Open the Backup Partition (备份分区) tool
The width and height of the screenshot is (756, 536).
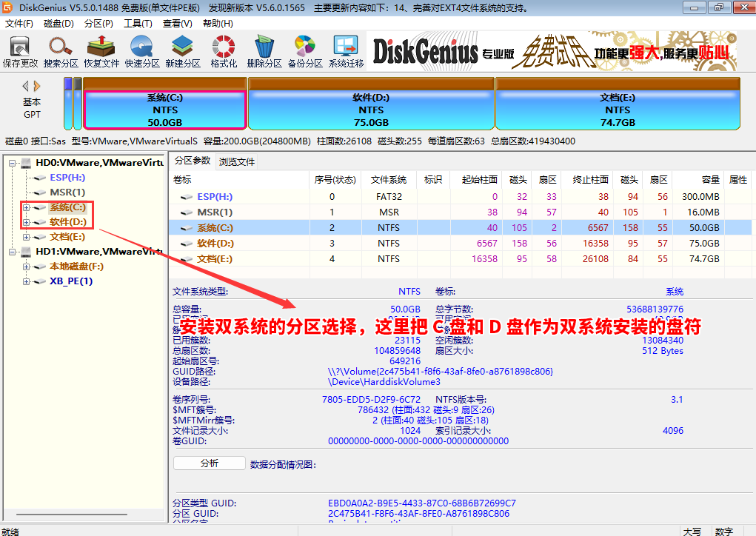tap(305, 51)
